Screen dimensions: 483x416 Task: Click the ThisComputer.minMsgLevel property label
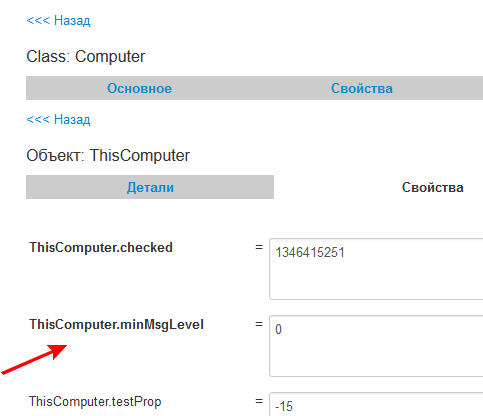click(116, 325)
